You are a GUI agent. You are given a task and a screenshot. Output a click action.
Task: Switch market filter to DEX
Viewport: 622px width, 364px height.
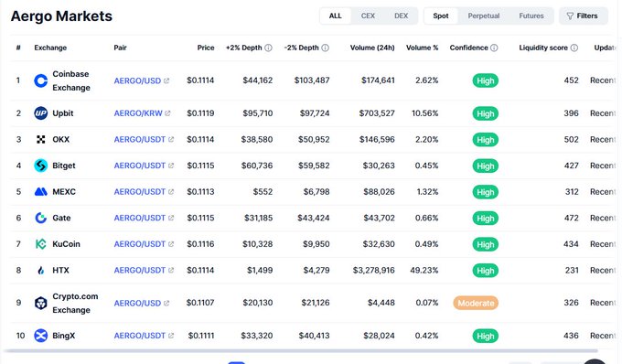401,16
